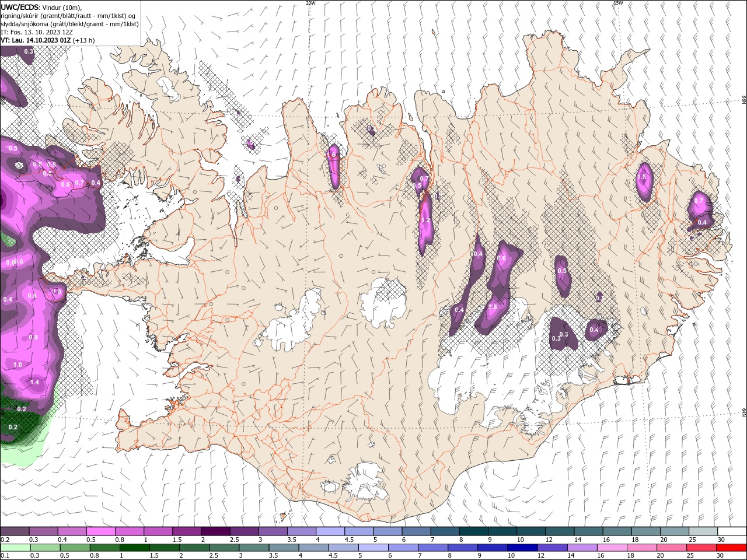Click the 'UWC/ECDS: Vindur (10m),' title line
Viewport: 747px width, 560px height.
41,7
